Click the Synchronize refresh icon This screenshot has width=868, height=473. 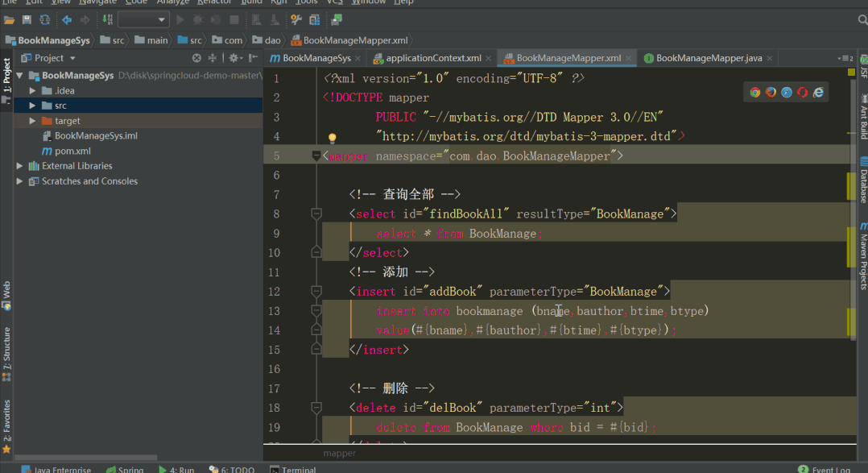[45, 20]
